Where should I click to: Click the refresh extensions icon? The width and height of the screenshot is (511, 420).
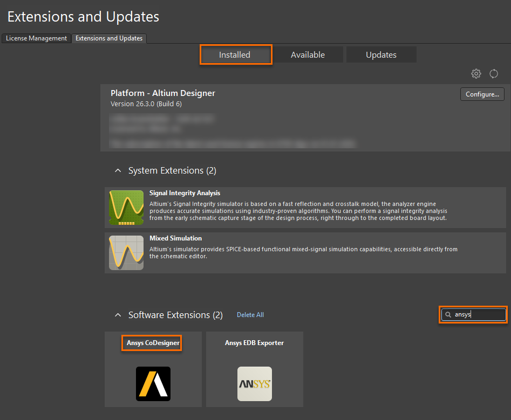coord(493,73)
